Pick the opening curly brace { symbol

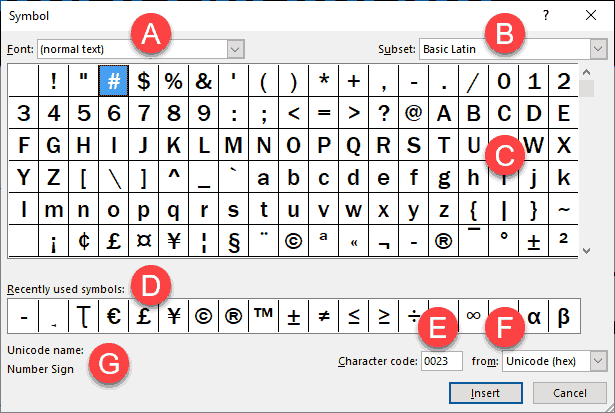[x=473, y=209]
